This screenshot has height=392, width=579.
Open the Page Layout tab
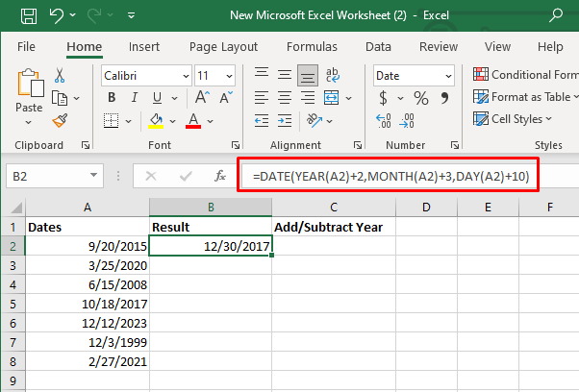pos(223,47)
